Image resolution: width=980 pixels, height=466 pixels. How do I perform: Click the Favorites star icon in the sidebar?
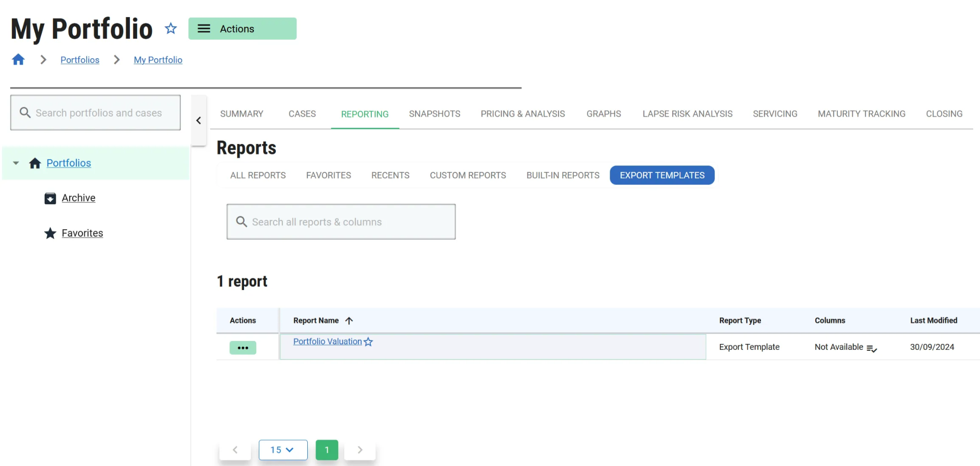(50, 233)
